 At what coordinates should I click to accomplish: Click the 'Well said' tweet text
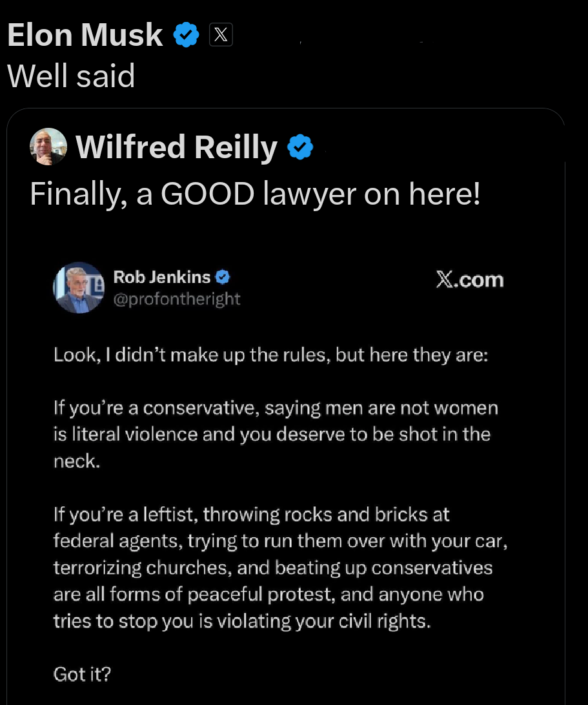[71, 76]
